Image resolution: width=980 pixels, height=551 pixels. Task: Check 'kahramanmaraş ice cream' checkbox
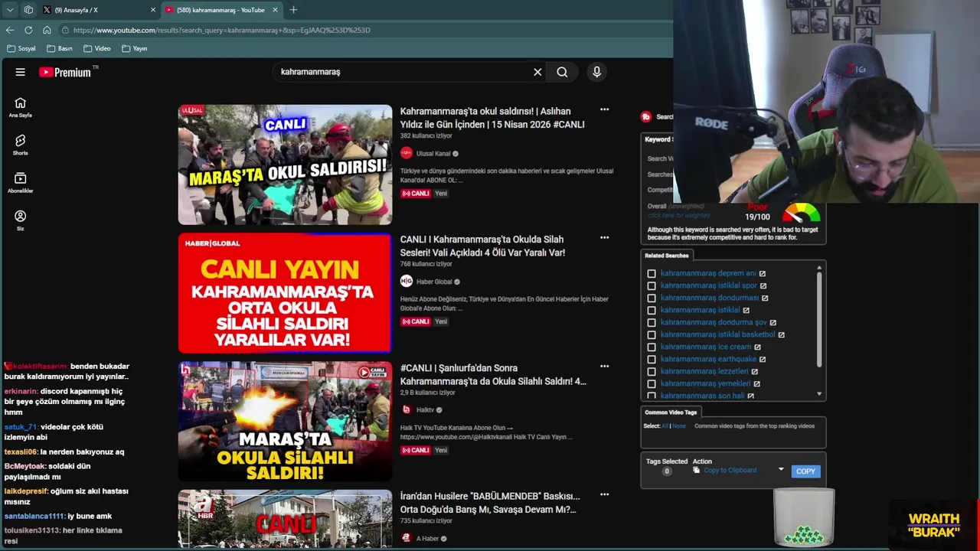pyautogui.click(x=652, y=347)
